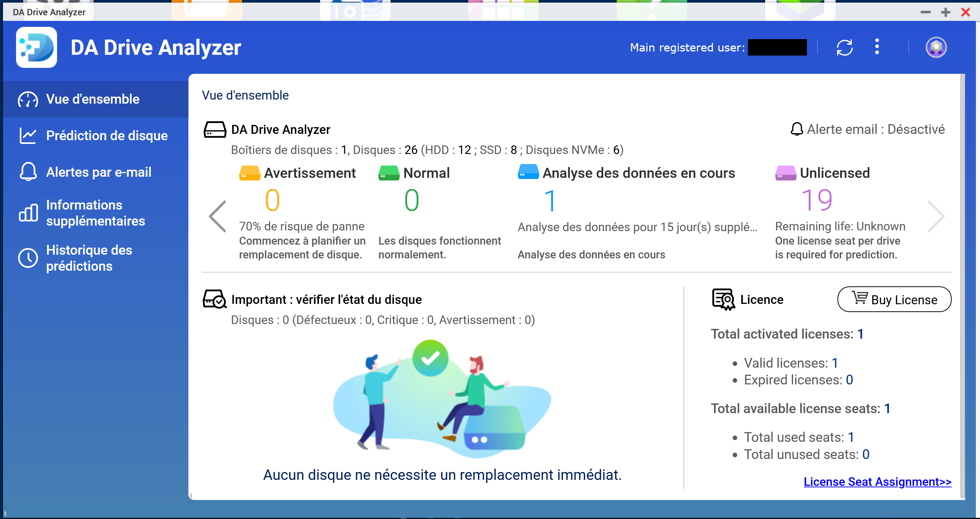
Task: Click the Analyse des données en cours count 1
Action: pyautogui.click(x=551, y=201)
